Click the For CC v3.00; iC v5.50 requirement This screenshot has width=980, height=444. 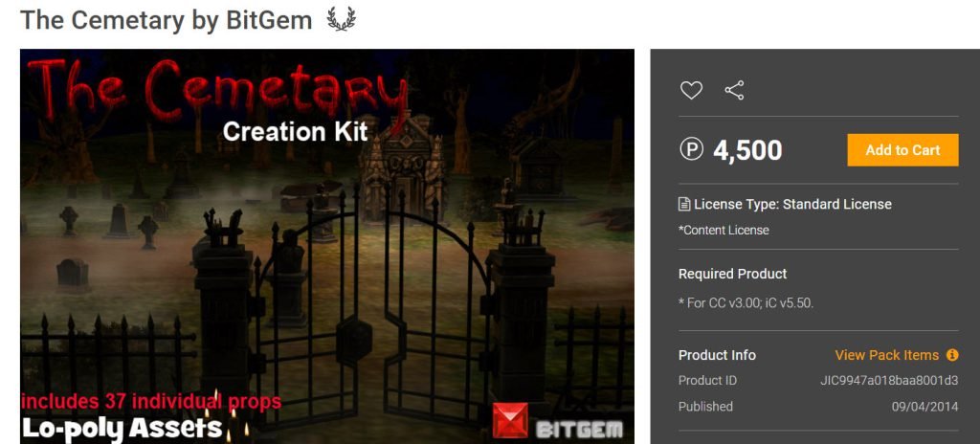(746, 303)
